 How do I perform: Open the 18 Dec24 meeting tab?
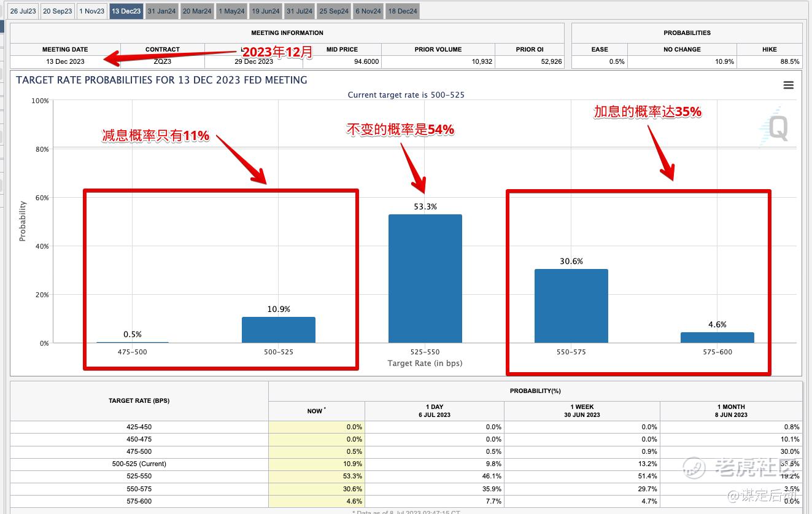tap(403, 11)
